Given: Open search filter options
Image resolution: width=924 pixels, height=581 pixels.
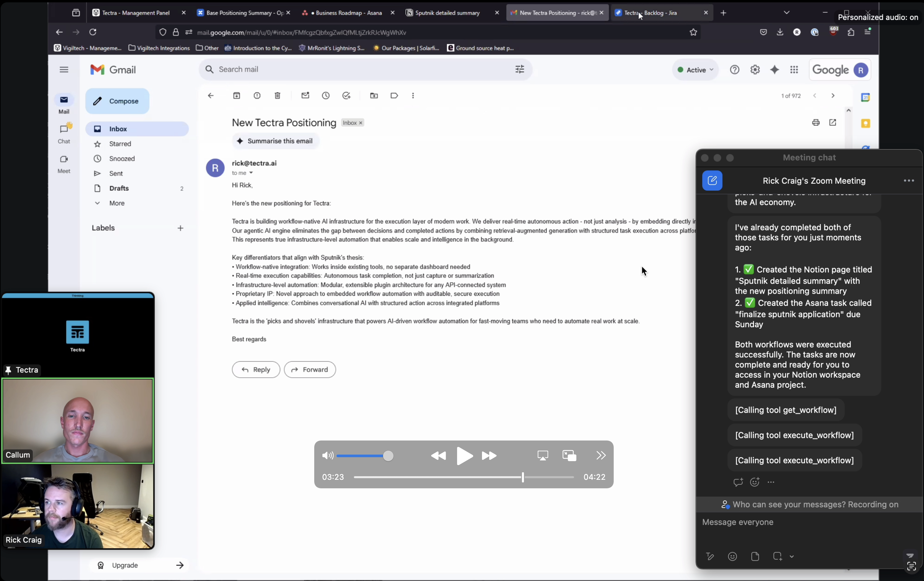Looking at the screenshot, I should pos(520,69).
